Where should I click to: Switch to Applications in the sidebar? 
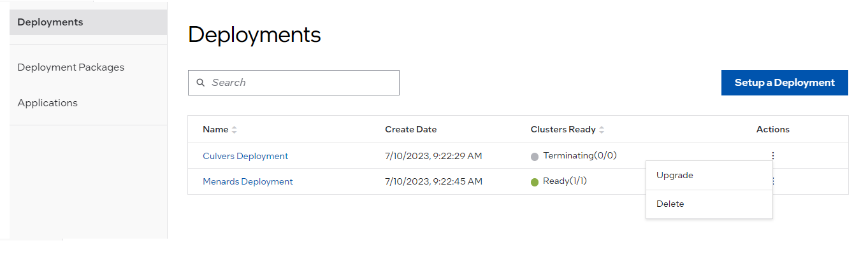coord(48,102)
